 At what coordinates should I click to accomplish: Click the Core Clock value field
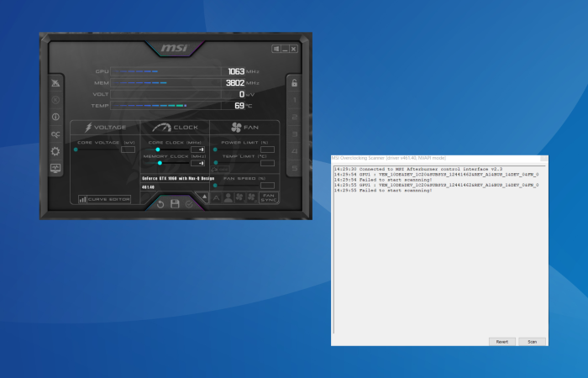[197, 150]
